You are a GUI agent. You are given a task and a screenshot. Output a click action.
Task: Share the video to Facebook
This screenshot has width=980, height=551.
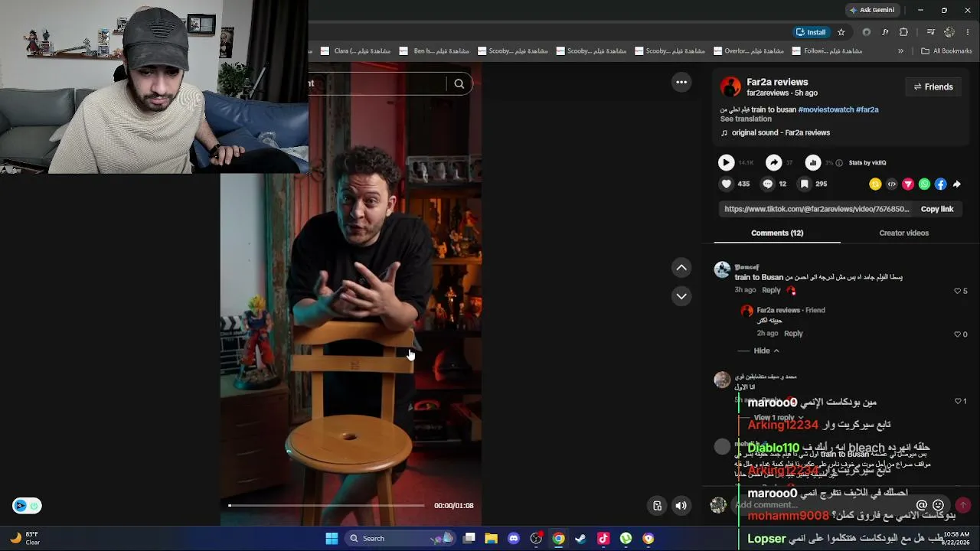(x=940, y=184)
